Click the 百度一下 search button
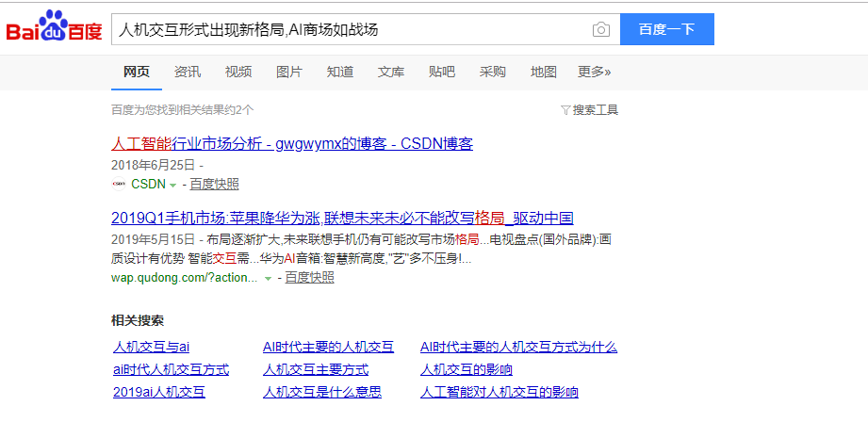The height and width of the screenshot is (422, 868). 667,29
